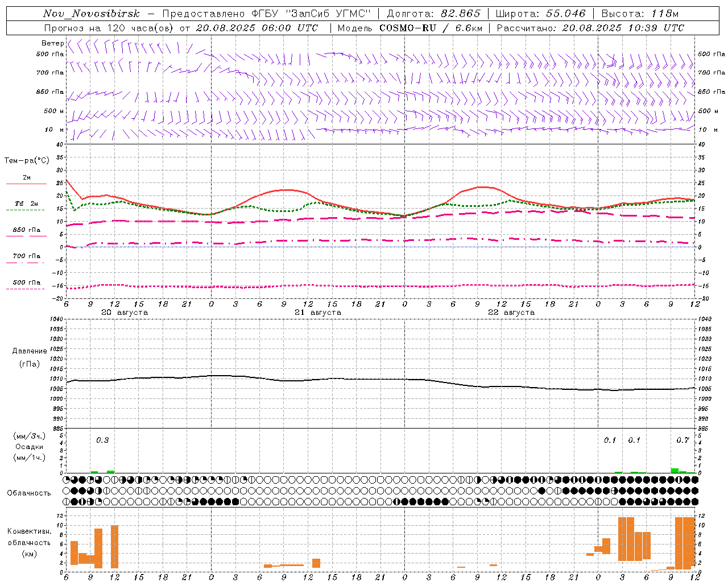Select the Рассчитано 20.08.2025 10:39 UTC timestamp
Viewport: 728px width, 582px height.
pos(590,28)
